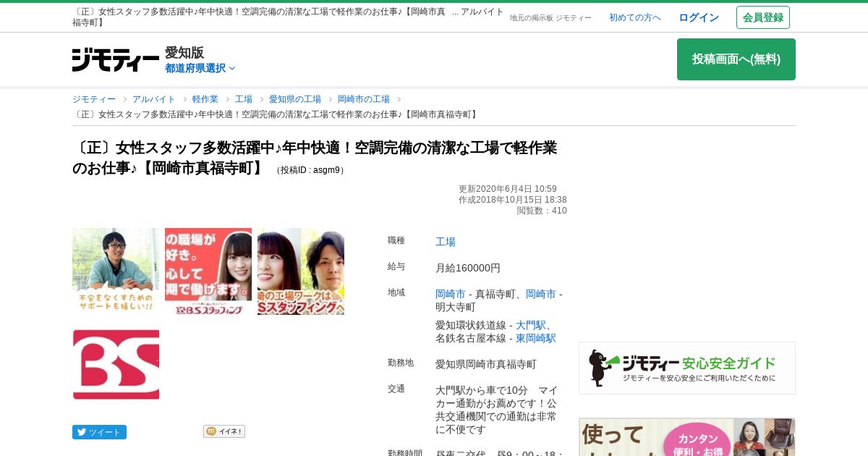The width and height of the screenshot is (868, 456).
Task: Open 岡崎市の工場 breadcrumb
Action: (364, 99)
